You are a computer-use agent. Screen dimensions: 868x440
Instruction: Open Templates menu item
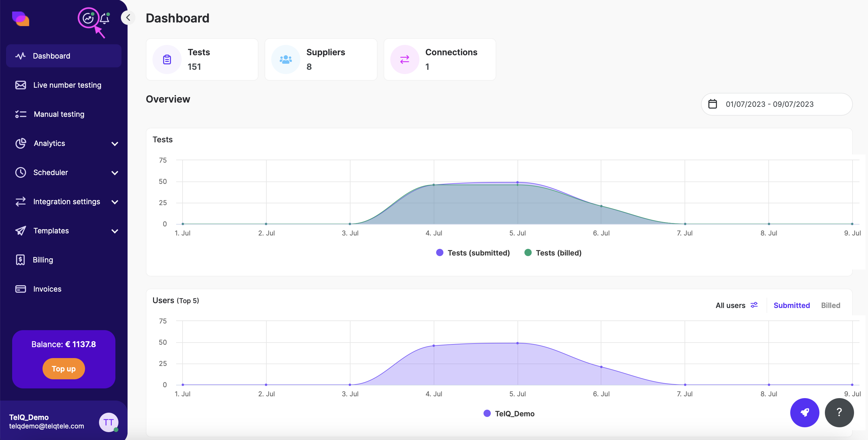click(64, 231)
